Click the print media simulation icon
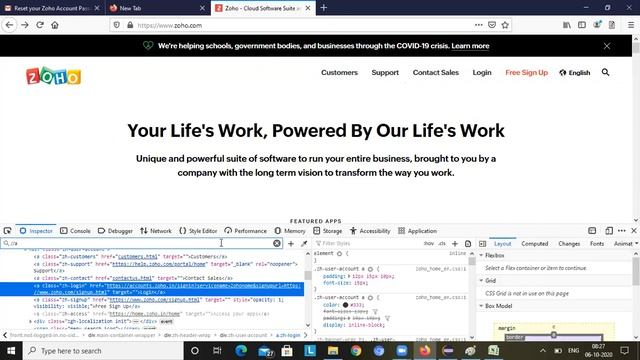Image resolution: width=640 pixels, height=360 pixels. pos(468,244)
